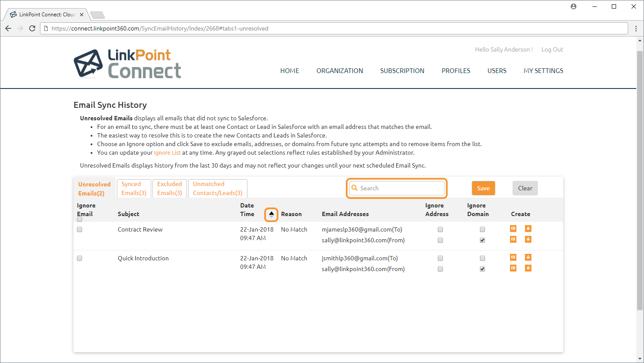Open the Synced Emails(3) tab

(134, 188)
